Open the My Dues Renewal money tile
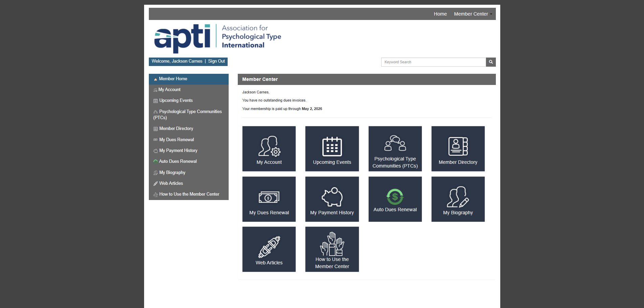This screenshot has width=644, height=308. (x=269, y=199)
